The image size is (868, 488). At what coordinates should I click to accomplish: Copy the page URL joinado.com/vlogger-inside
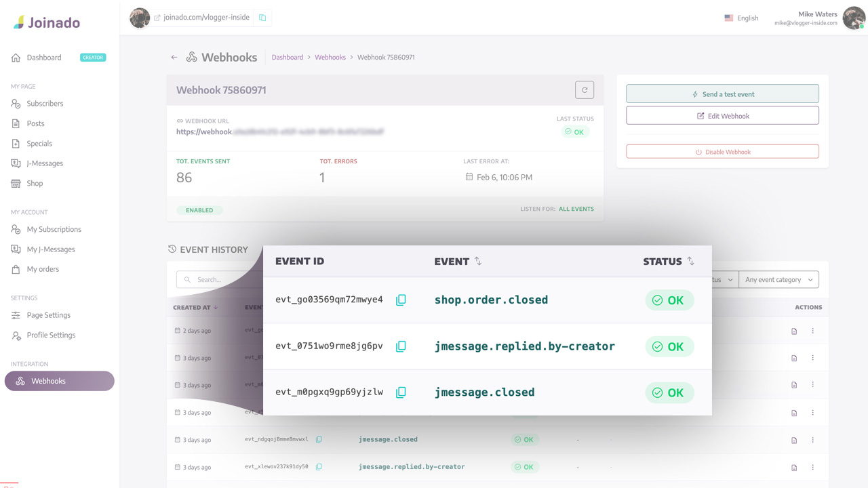(x=262, y=18)
